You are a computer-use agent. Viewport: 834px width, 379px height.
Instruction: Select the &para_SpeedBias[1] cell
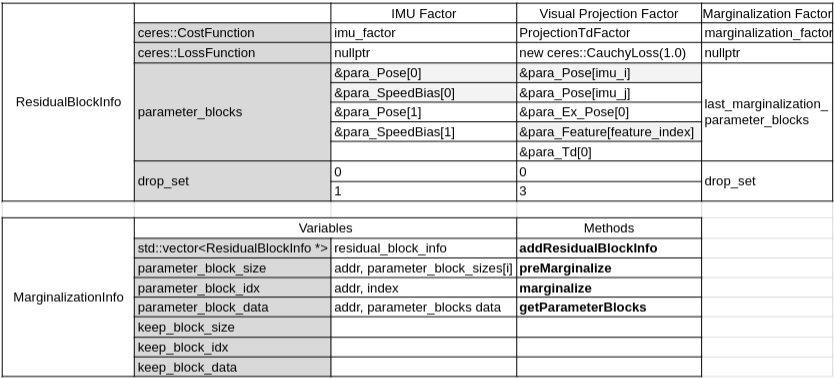[x=423, y=132]
